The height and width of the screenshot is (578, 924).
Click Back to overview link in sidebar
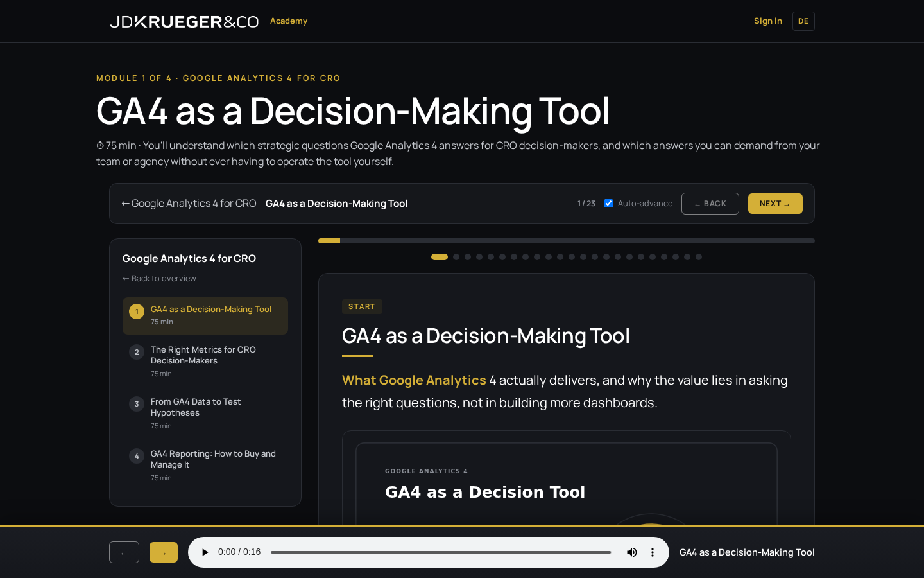click(159, 279)
